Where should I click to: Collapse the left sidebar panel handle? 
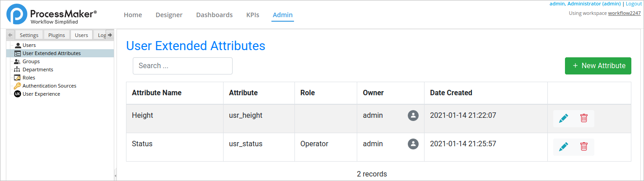tap(115, 175)
